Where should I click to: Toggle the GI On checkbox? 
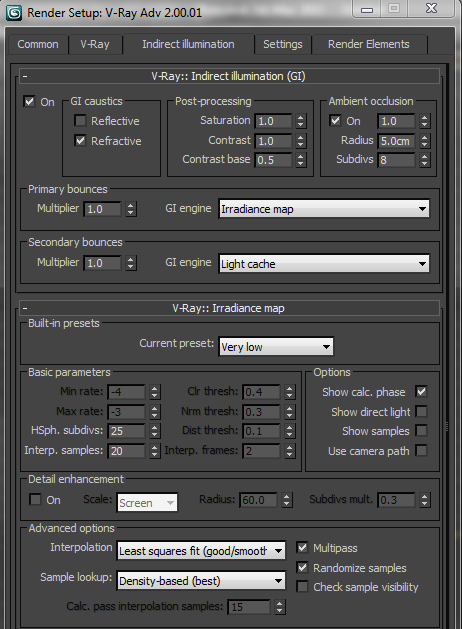29,101
